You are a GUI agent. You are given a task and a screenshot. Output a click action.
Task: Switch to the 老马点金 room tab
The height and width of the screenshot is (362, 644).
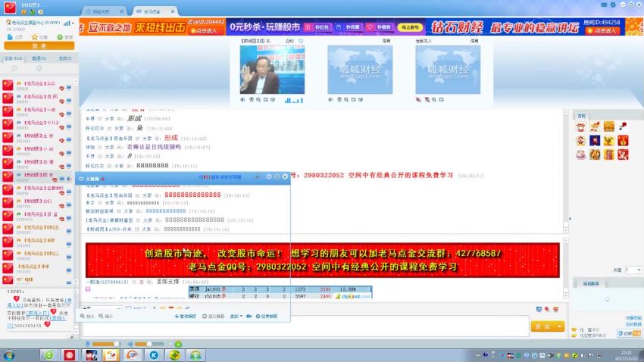coord(154,11)
